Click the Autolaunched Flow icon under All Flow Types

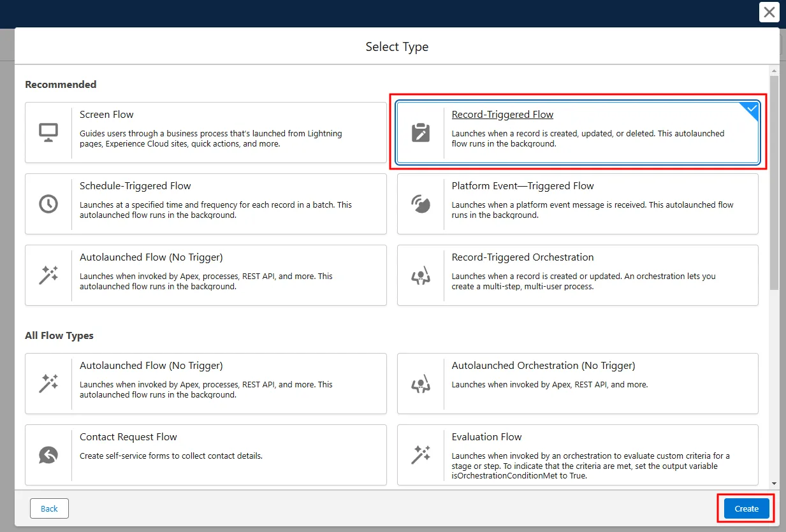point(49,383)
